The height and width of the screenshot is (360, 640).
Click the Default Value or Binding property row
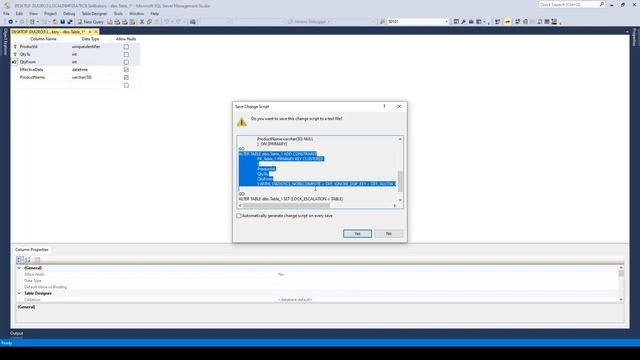318,287
